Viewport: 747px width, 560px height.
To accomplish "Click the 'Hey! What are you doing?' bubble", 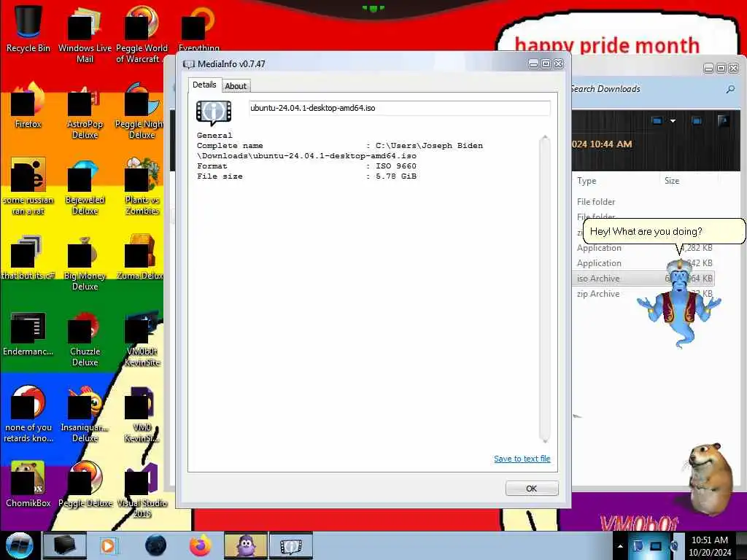I will point(664,231).
